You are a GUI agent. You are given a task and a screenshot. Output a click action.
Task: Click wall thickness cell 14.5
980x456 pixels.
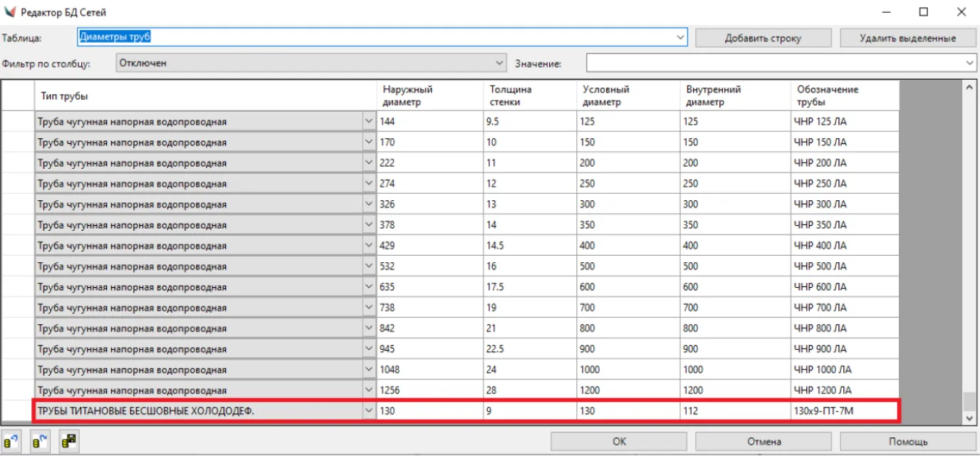pyautogui.click(x=530, y=245)
